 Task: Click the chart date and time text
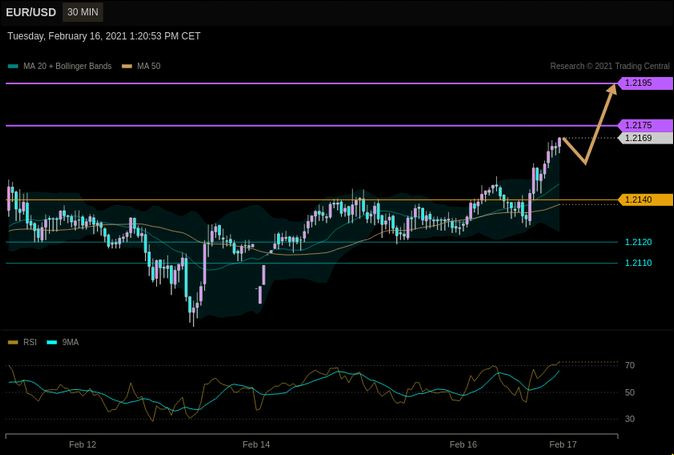pyautogui.click(x=104, y=36)
